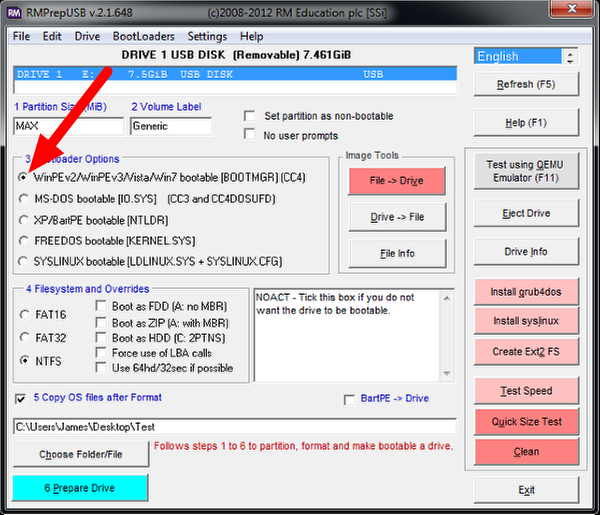
Task: Click the Partition Size MAX field
Action: point(69,126)
